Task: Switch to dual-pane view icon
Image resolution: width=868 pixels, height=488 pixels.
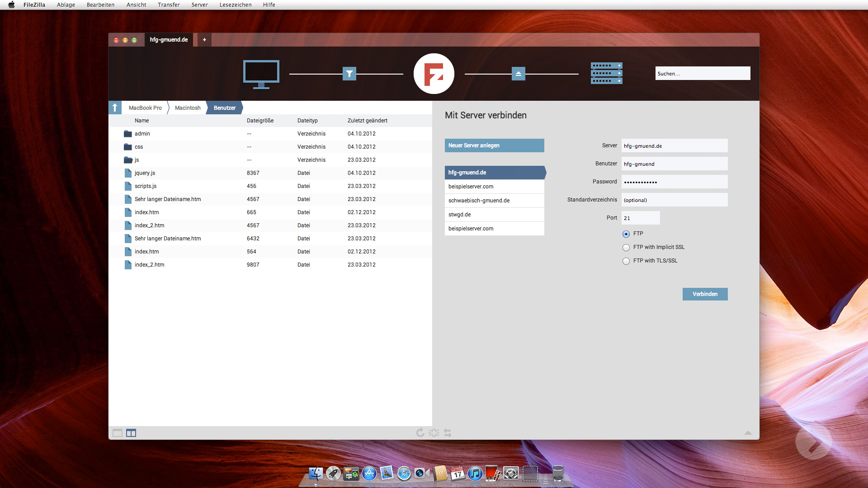Action: (x=131, y=432)
